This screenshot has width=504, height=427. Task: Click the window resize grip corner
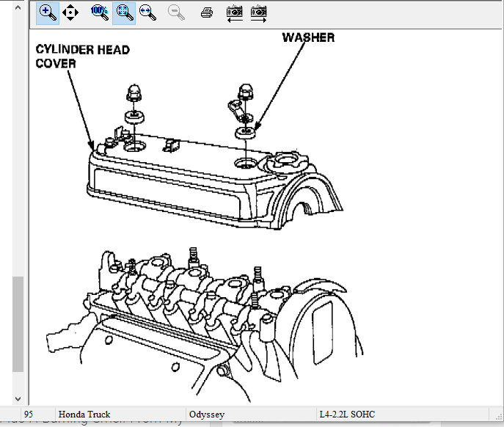tap(499, 416)
